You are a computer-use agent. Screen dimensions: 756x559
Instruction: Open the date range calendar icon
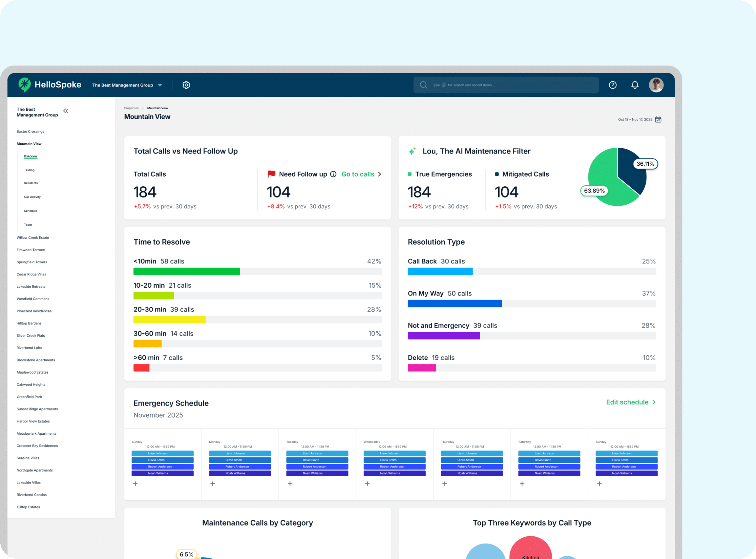[658, 119]
